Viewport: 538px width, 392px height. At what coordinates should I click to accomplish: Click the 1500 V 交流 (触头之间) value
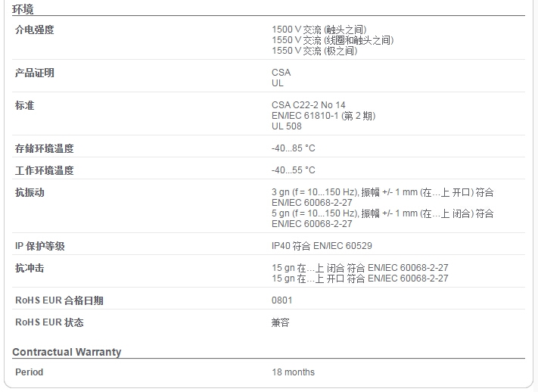(x=319, y=30)
